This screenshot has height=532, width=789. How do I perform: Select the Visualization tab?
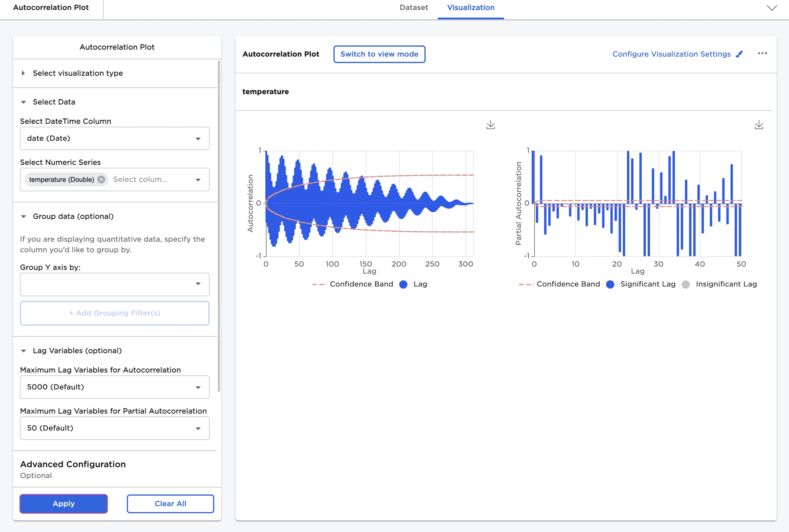click(x=471, y=8)
